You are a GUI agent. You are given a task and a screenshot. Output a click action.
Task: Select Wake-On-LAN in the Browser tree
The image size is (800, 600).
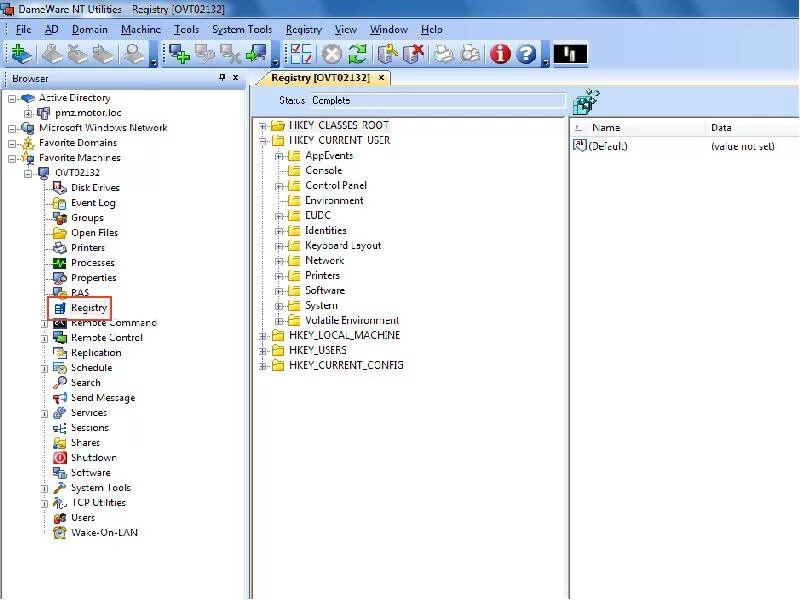104,533
